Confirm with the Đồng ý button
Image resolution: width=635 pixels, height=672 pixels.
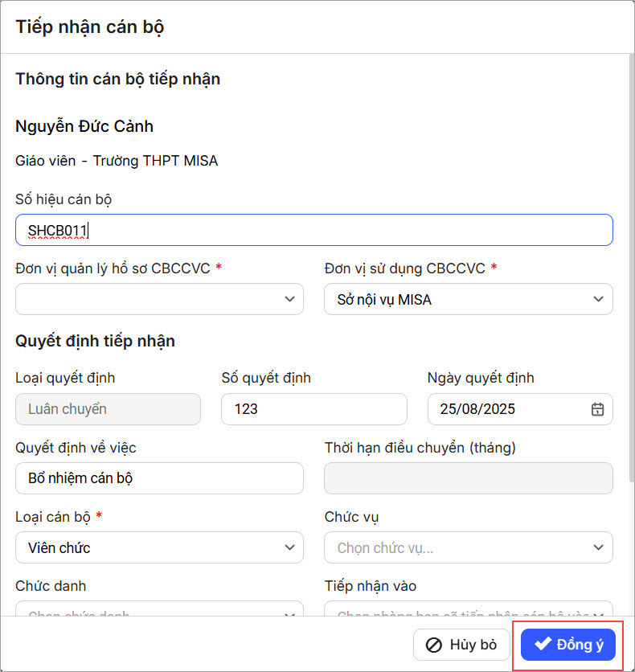pos(568,645)
